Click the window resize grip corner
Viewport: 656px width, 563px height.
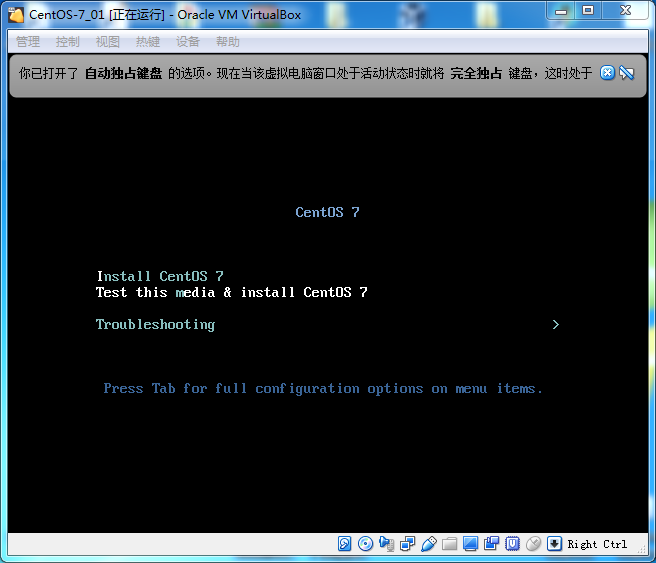coord(642,549)
